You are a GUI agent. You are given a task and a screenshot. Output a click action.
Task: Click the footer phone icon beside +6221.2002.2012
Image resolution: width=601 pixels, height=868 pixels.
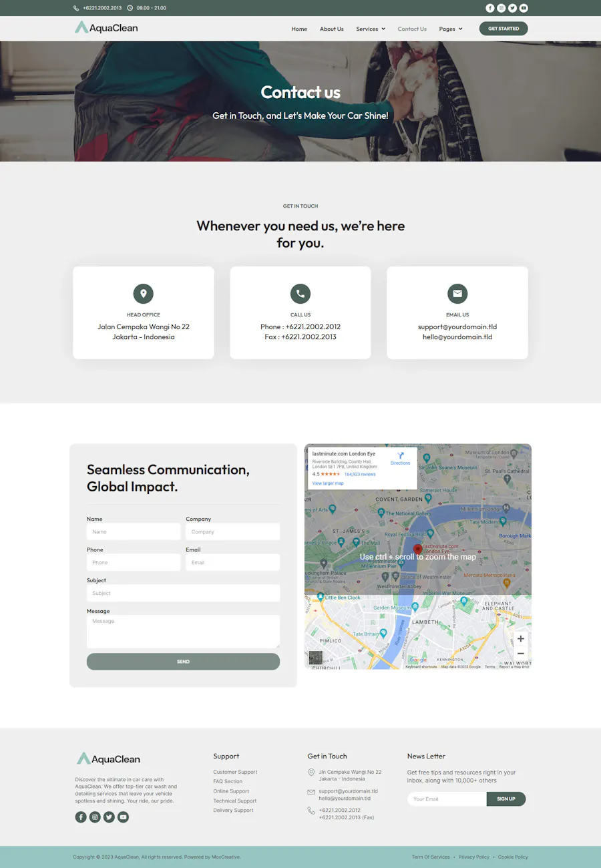pos(311,811)
